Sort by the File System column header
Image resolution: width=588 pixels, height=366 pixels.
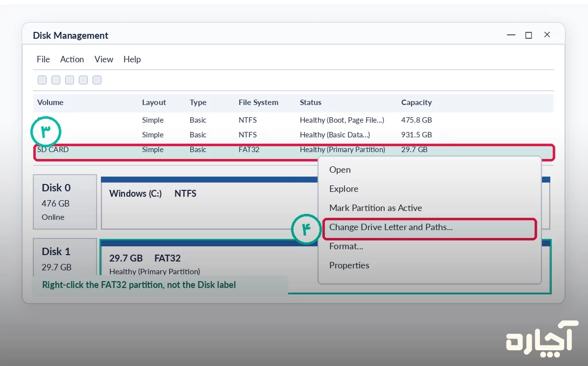point(258,103)
